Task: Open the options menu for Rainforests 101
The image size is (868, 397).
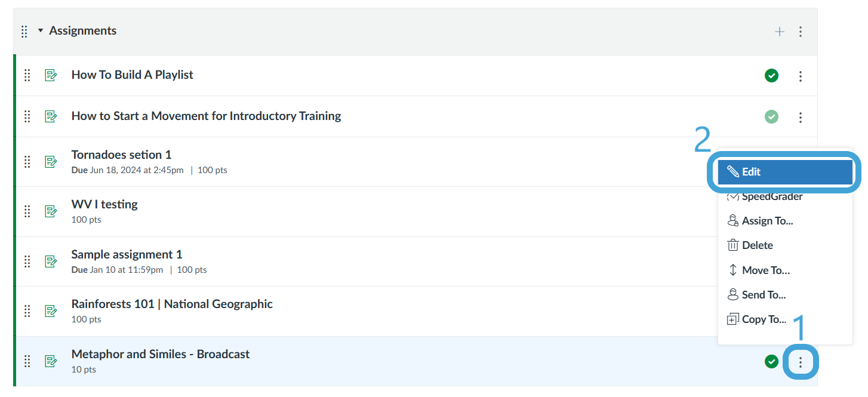Action: [x=801, y=311]
